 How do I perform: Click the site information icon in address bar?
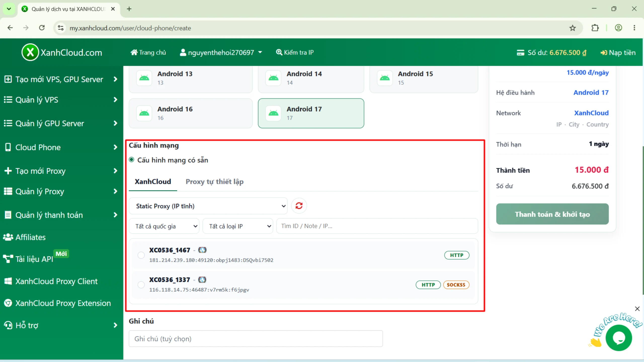[x=61, y=28]
